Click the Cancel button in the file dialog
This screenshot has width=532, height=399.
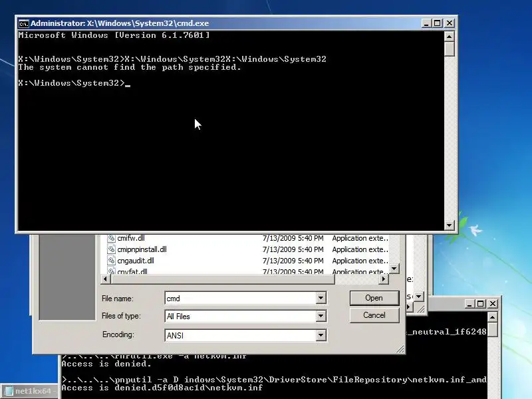pos(374,315)
